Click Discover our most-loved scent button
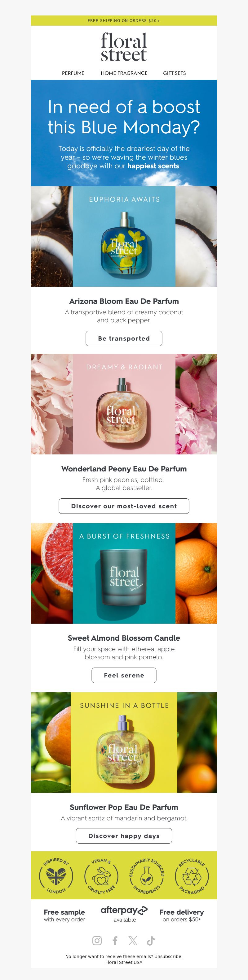The height and width of the screenshot is (980, 248). pos(124,506)
